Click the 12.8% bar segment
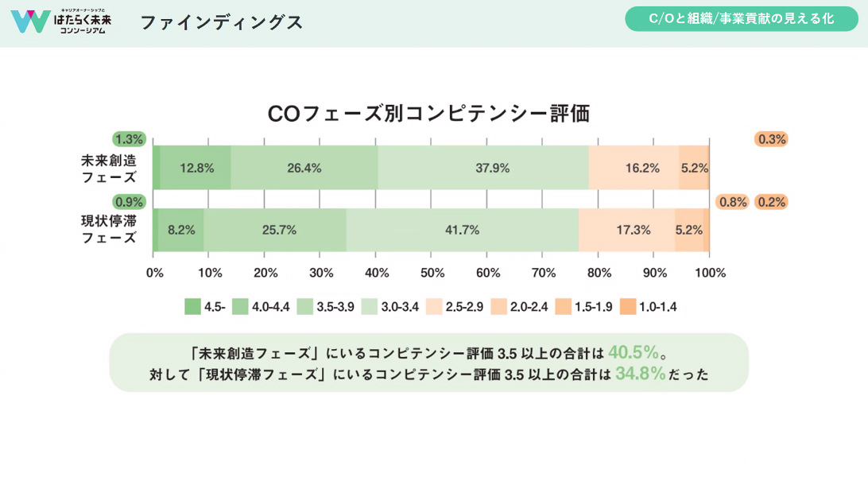Viewport: 868px width, 485px height. [x=196, y=168]
